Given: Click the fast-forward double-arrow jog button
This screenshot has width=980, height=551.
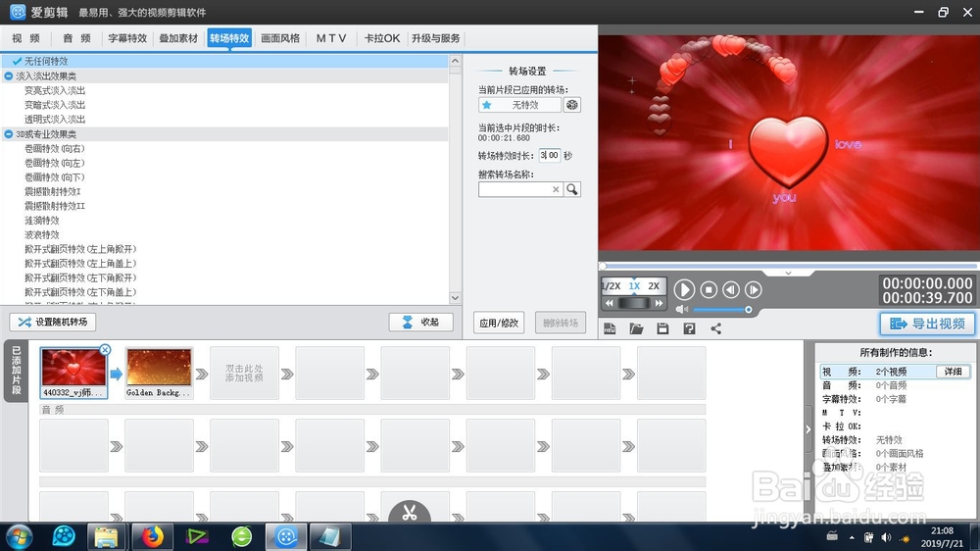Looking at the screenshot, I should (659, 303).
